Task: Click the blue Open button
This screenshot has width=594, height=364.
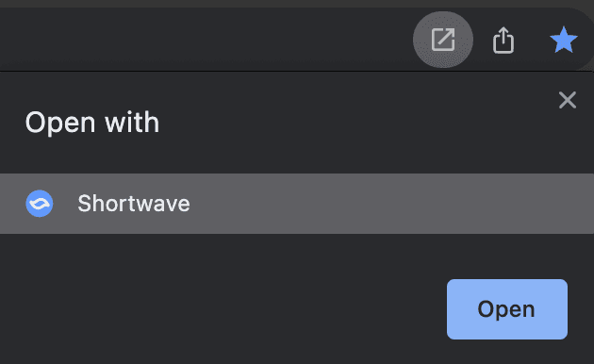Action: tap(507, 309)
